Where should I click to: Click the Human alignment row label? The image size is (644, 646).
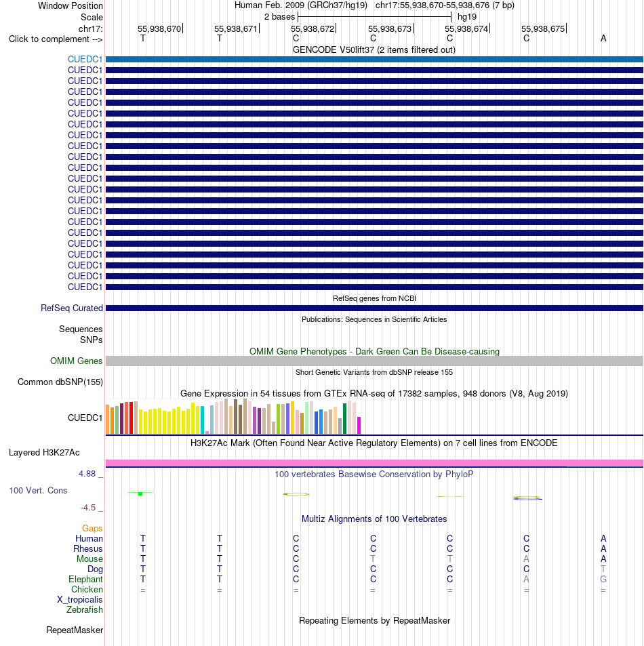point(89,538)
